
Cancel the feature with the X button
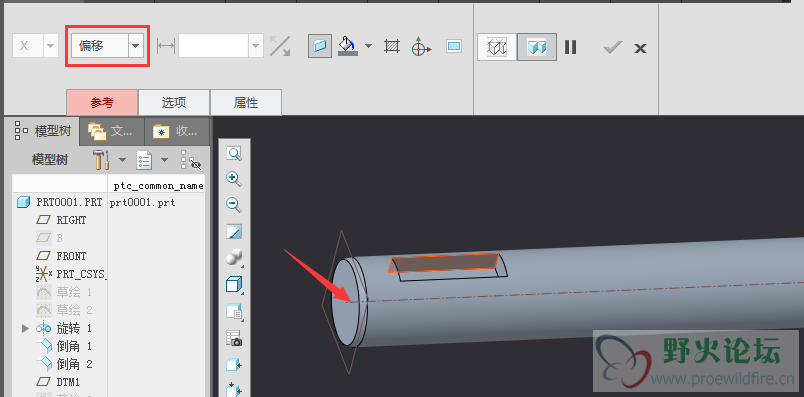coord(640,48)
